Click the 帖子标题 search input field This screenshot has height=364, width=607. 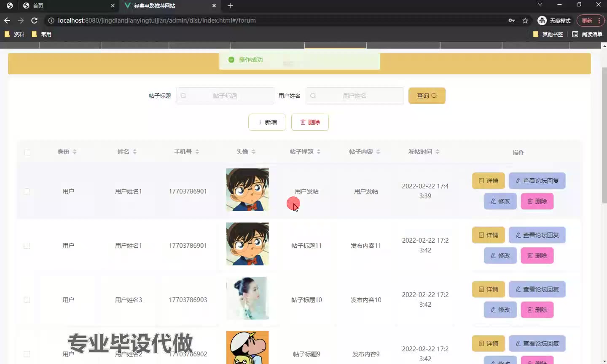click(225, 96)
